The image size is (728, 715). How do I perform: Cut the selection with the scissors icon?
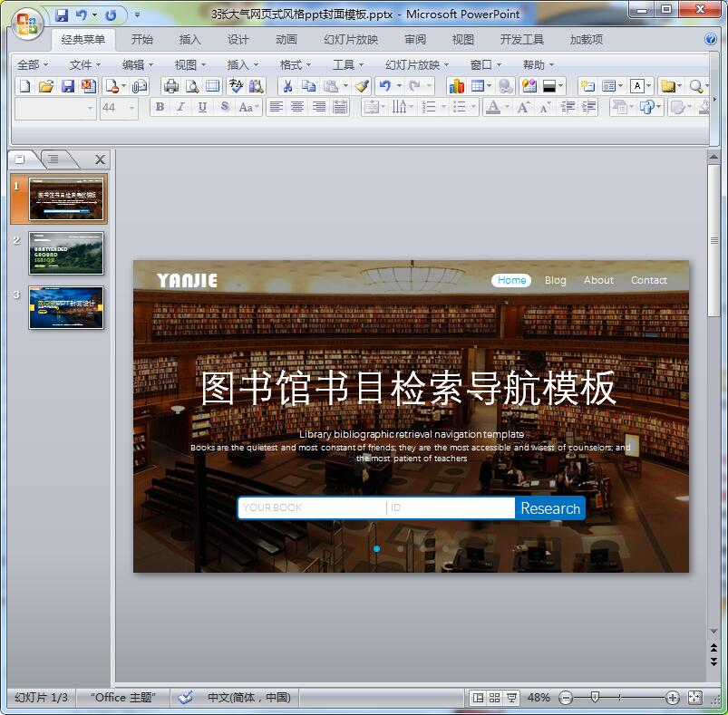point(287,86)
